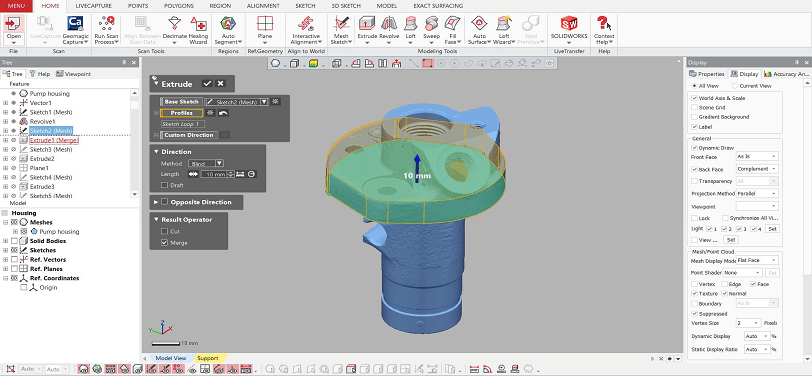Open the Viewpoint tab in Tree panel
The image size is (812, 376).
74,74
